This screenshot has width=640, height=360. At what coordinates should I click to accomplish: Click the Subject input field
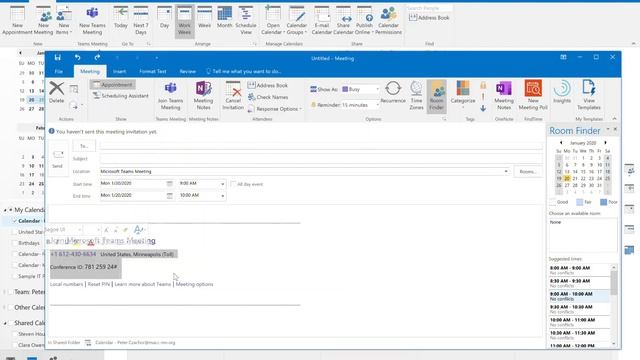[x=321, y=158]
